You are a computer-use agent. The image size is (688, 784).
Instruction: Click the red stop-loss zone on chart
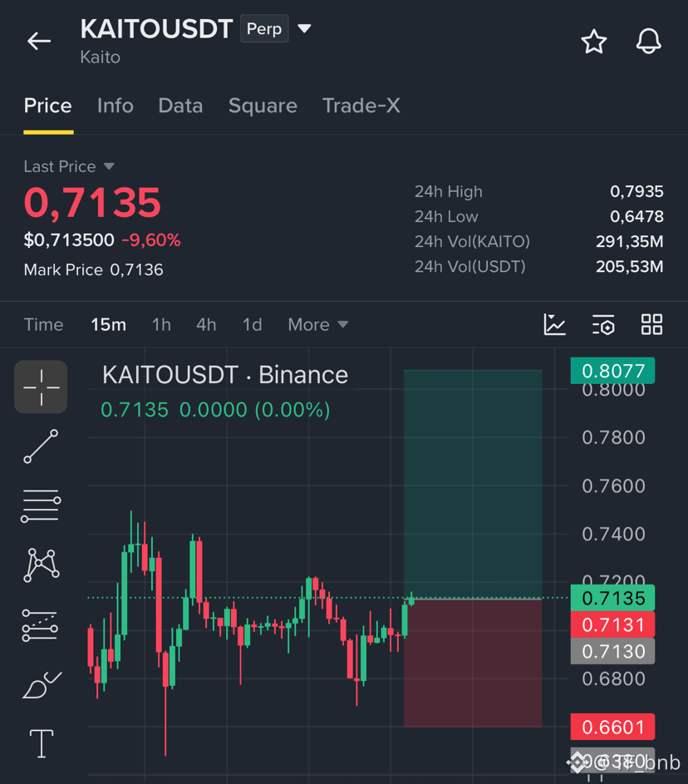(473, 663)
